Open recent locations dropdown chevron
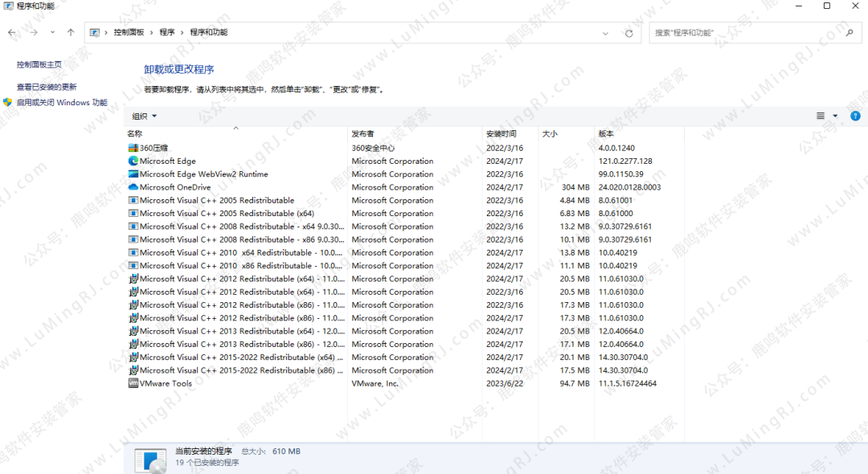 (52, 32)
